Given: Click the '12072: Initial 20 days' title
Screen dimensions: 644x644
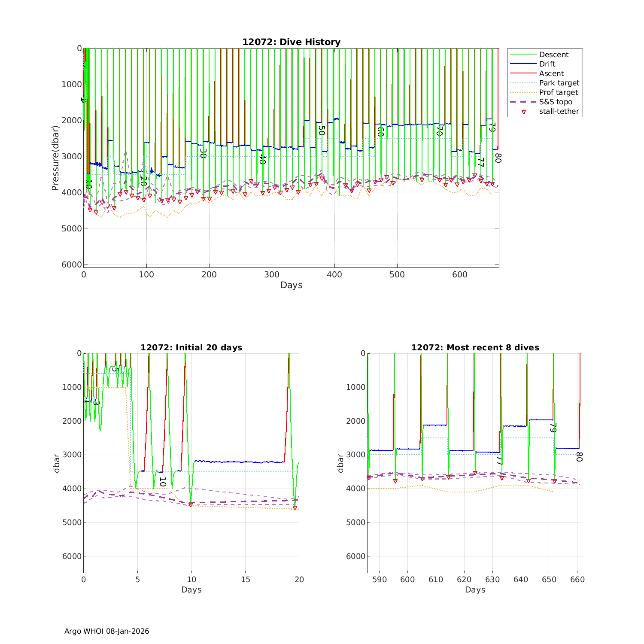Looking at the screenshot, I should tap(191, 347).
